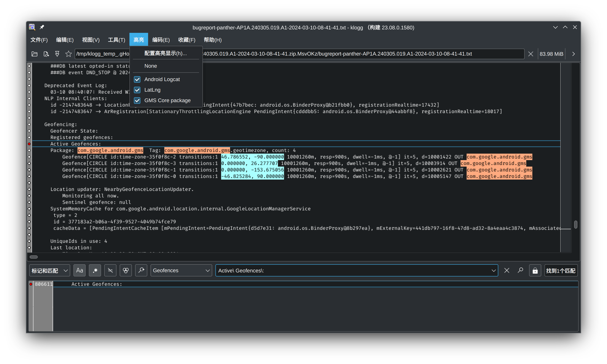Open the 编辑(E) menu

pyautogui.click(x=65, y=40)
